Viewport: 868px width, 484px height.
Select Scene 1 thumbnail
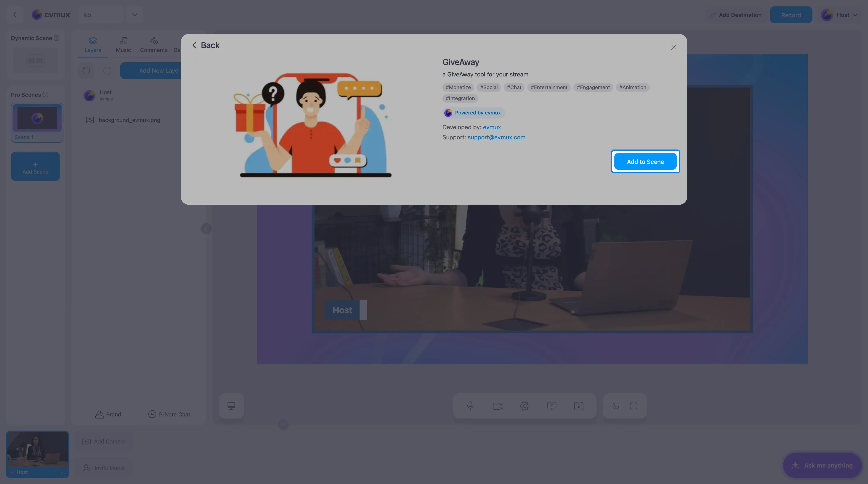pyautogui.click(x=37, y=122)
